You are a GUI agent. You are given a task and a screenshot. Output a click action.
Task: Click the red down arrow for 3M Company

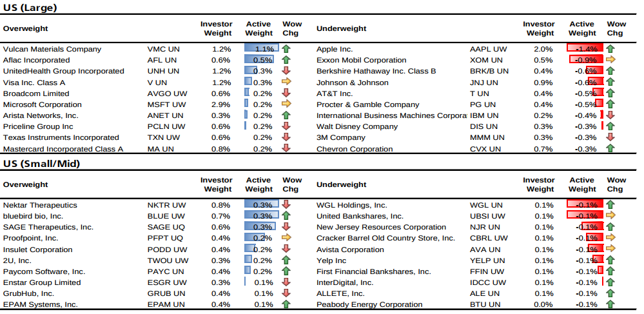(x=610, y=137)
